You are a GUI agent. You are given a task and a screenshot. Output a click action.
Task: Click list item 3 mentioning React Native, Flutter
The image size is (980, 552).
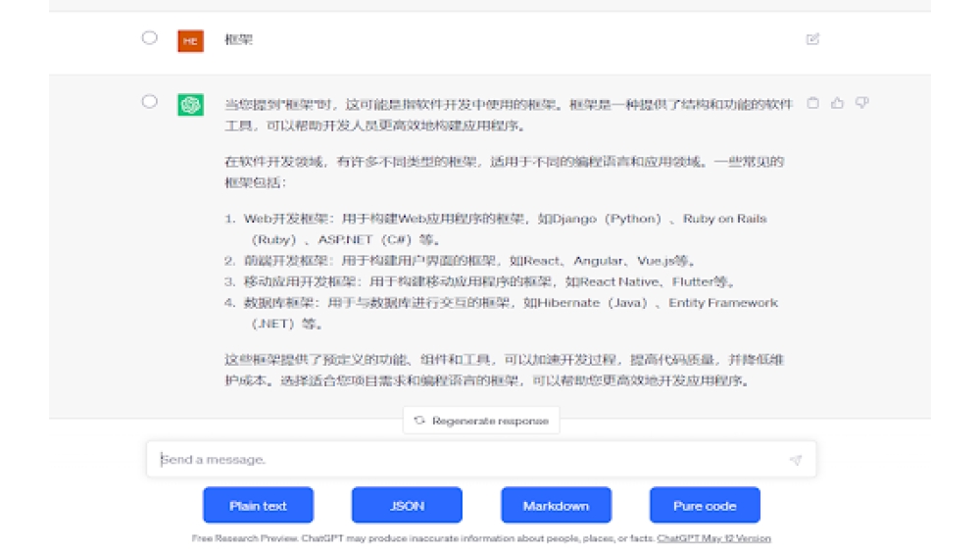(480, 282)
